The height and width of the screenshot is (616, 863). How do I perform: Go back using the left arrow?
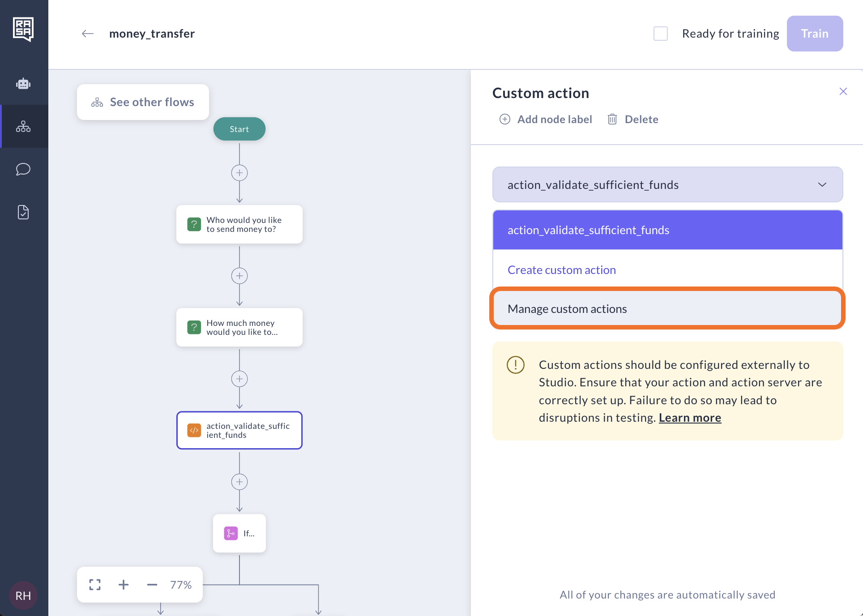point(88,34)
